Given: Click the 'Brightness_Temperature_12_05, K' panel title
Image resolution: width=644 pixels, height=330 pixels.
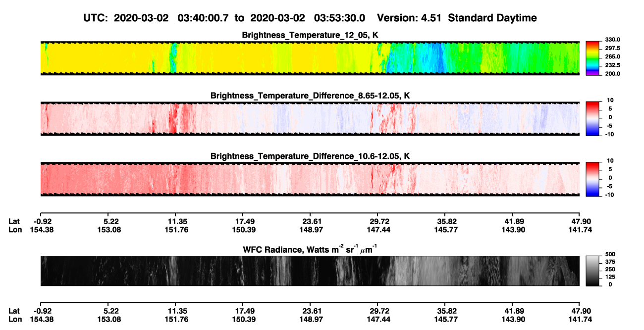Looking at the screenshot, I should click(x=310, y=35).
